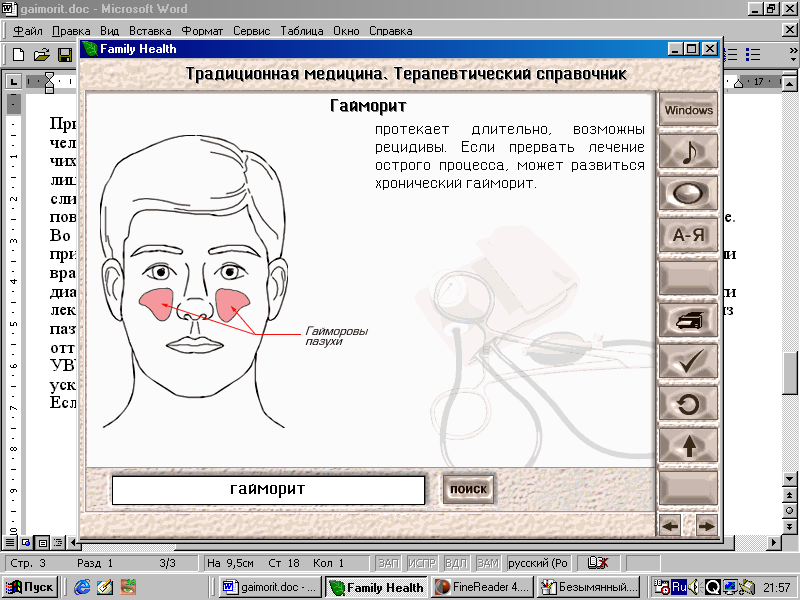Viewport: 800px width, 600px height.
Task: Click the music note sound button
Action: pos(688,152)
